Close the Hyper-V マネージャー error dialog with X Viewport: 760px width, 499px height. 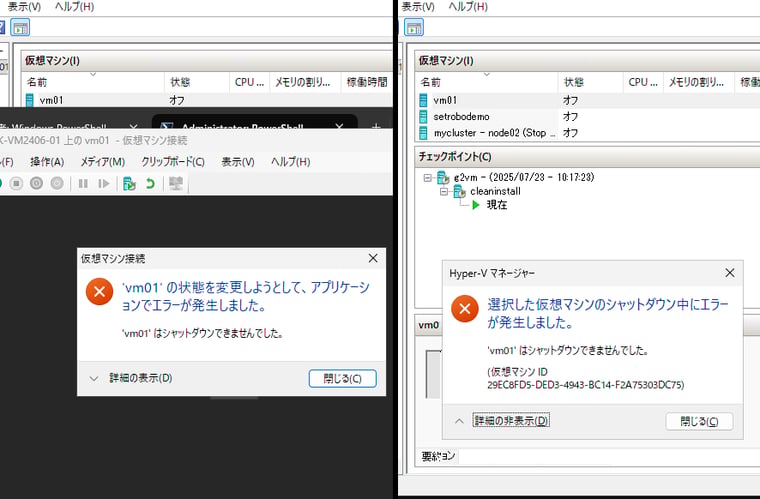pos(730,273)
